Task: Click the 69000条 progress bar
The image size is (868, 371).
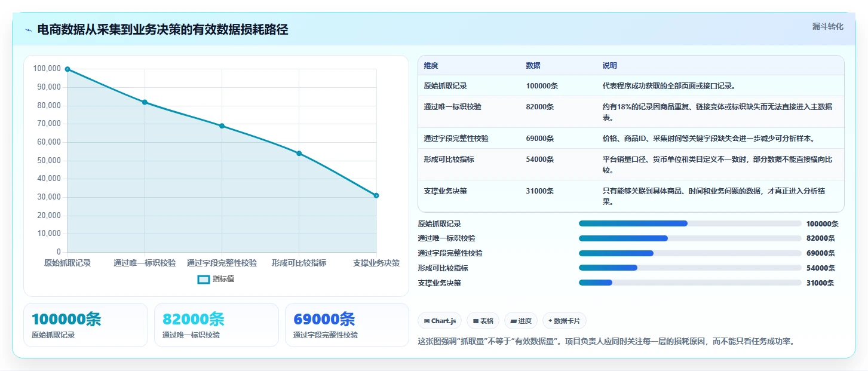Action: (690, 253)
